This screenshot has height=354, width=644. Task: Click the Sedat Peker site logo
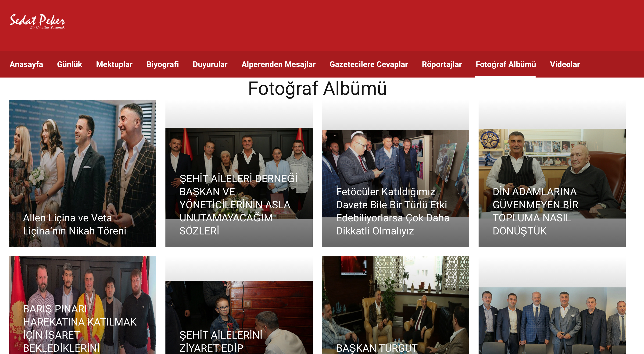tap(37, 21)
